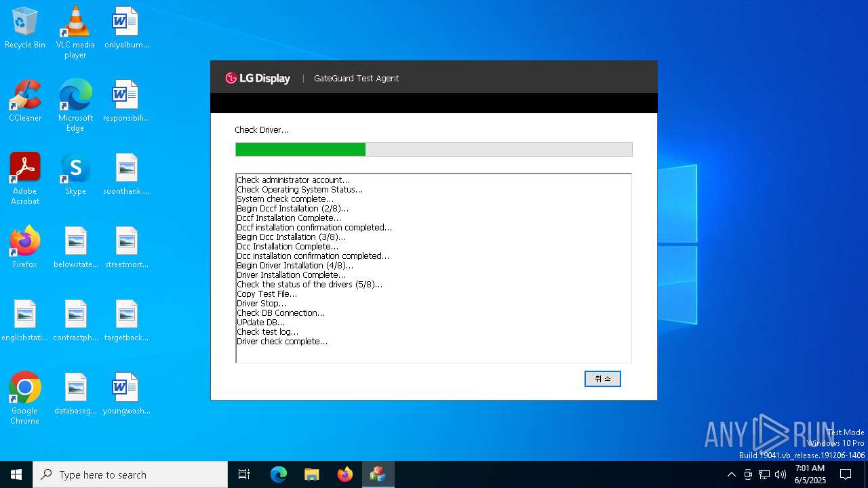This screenshot has width=868, height=488.
Task: Select log line 'Driver Installation Complete...'
Action: [291, 274]
